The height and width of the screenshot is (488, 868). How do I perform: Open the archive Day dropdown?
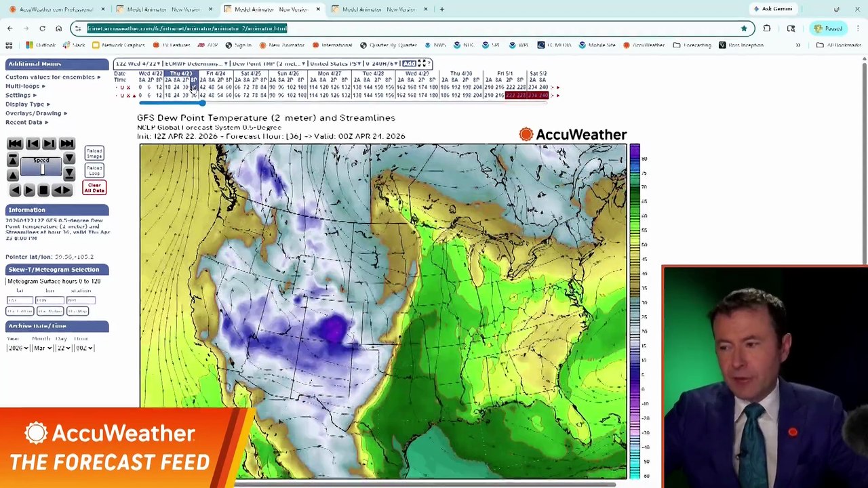(x=64, y=348)
